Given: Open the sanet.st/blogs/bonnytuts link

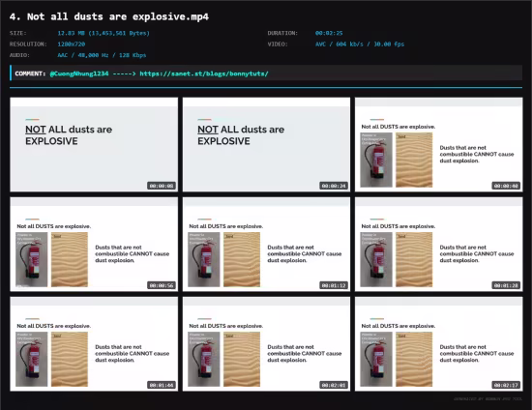Looking at the screenshot, I should [204, 73].
